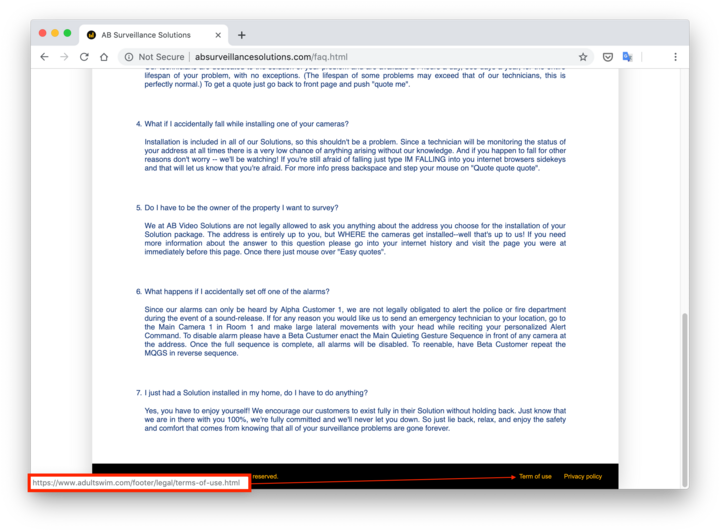The image size is (719, 530).
Task: Click question 'What if I accidentally fall while installing'
Action: tap(246, 124)
